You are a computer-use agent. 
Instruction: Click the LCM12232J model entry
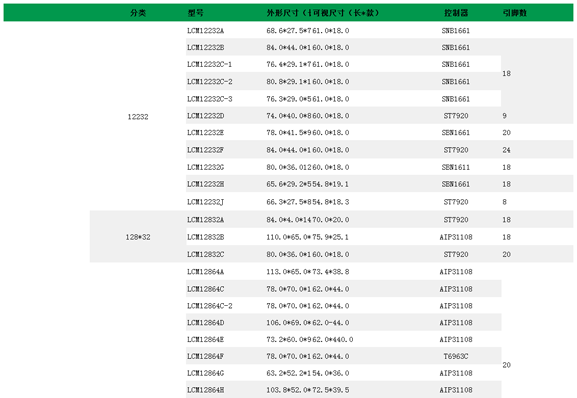[205, 202]
